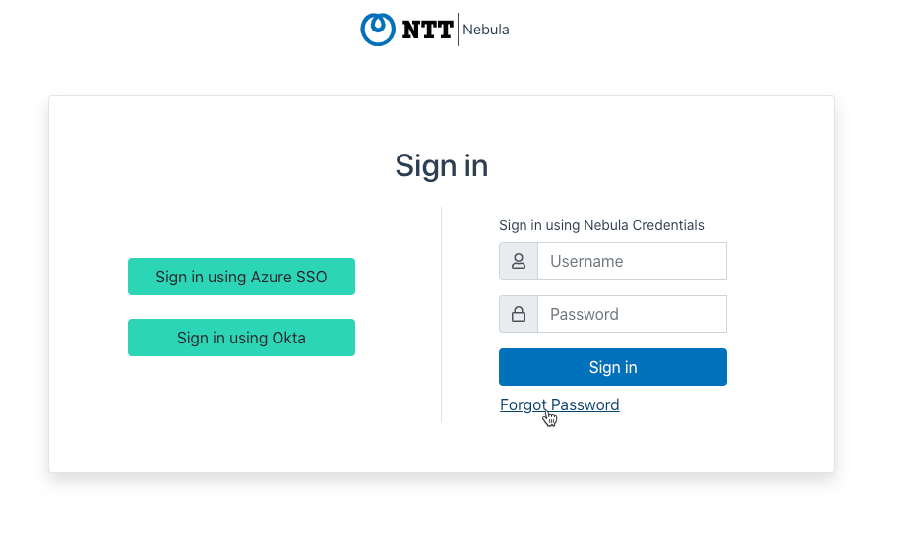
Task: Click the Password placeholder text in field
Action: click(x=585, y=314)
